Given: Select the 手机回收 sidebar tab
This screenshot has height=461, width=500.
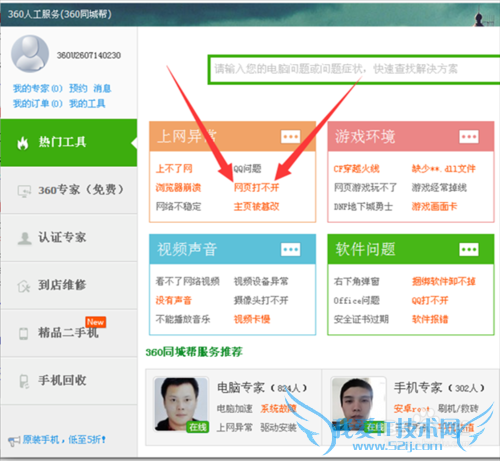Looking at the screenshot, I should 69,381.
